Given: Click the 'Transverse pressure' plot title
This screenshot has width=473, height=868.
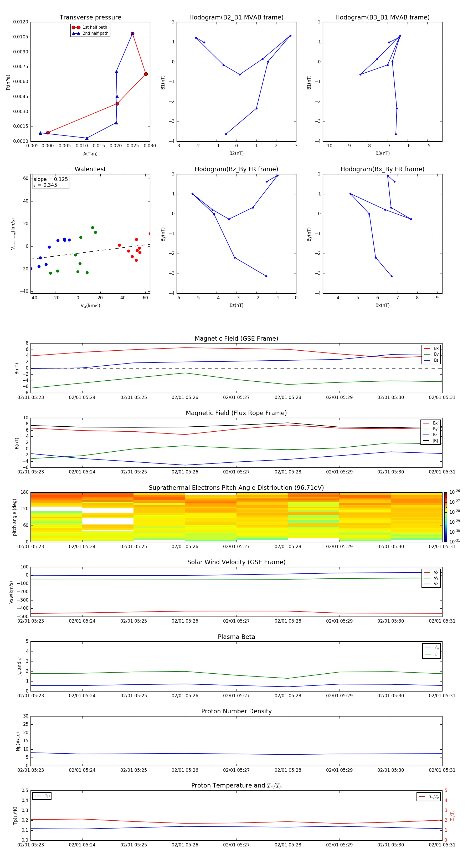Looking at the screenshot, I should [90, 17].
